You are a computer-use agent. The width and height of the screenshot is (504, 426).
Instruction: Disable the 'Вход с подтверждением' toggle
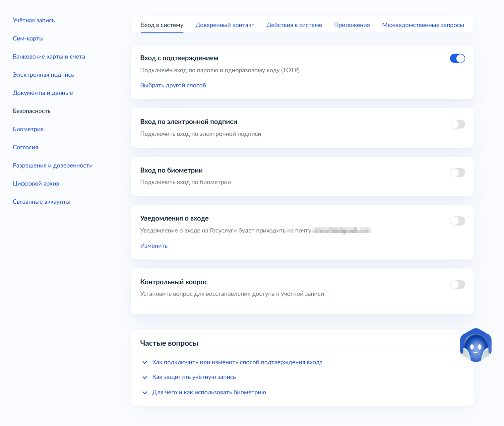pos(457,58)
